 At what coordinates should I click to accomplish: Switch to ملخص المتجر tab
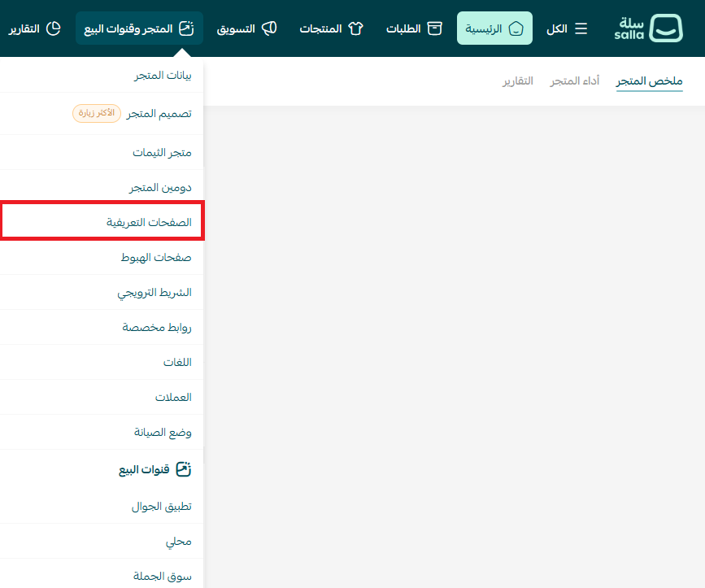click(649, 81)
